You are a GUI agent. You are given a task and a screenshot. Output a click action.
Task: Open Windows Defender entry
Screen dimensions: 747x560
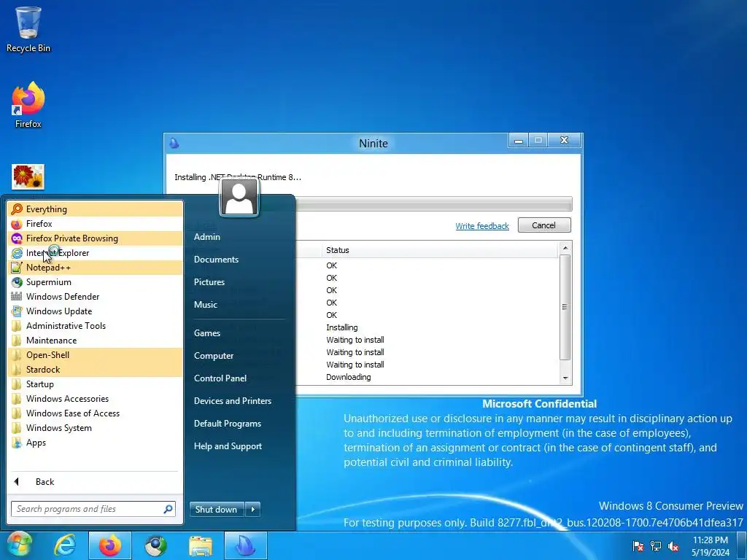tap(96, 297)
